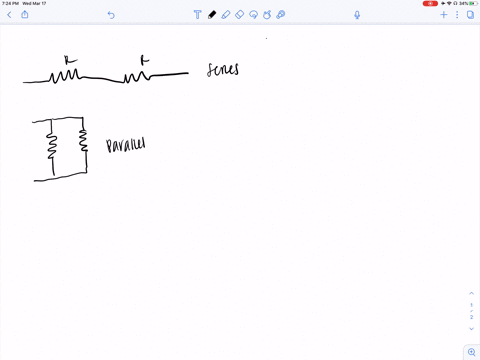480x360 pixels.
Task: Select the Text tool
Action: click(197, 15)
